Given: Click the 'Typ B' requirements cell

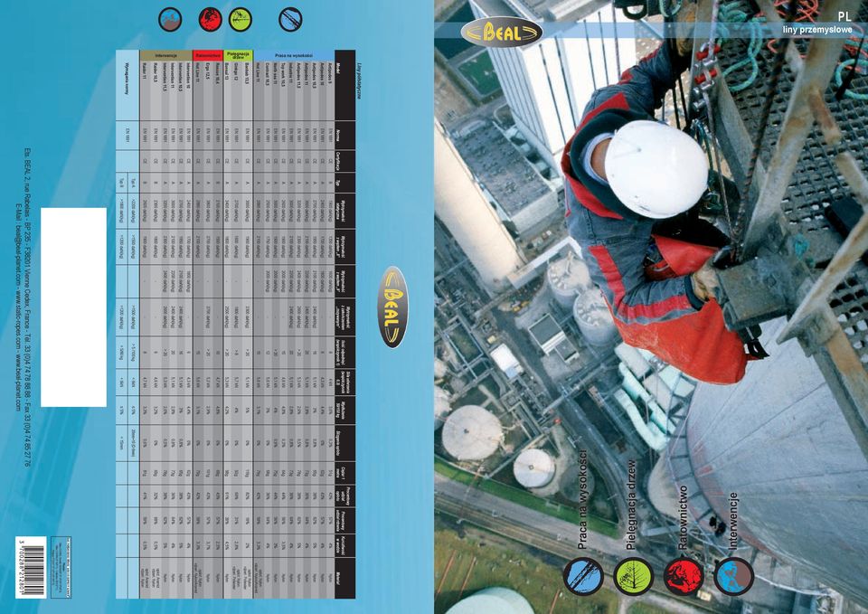Looking at the screenshot, I should (x=121, y=182).
